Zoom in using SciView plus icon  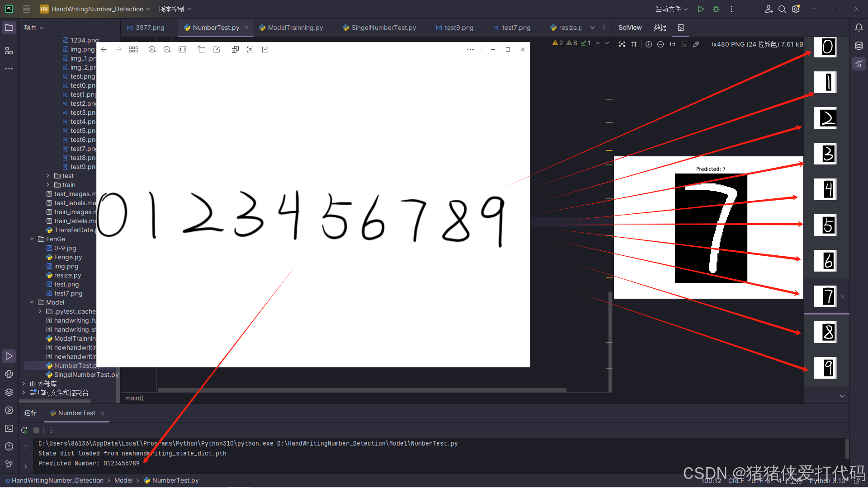(x=649, y=44)
